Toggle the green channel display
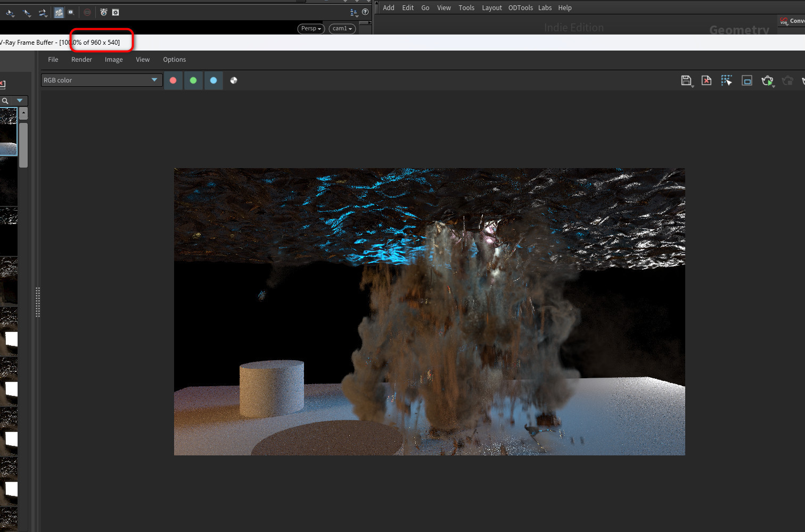The image size is (805, 532). pos(193,80)
